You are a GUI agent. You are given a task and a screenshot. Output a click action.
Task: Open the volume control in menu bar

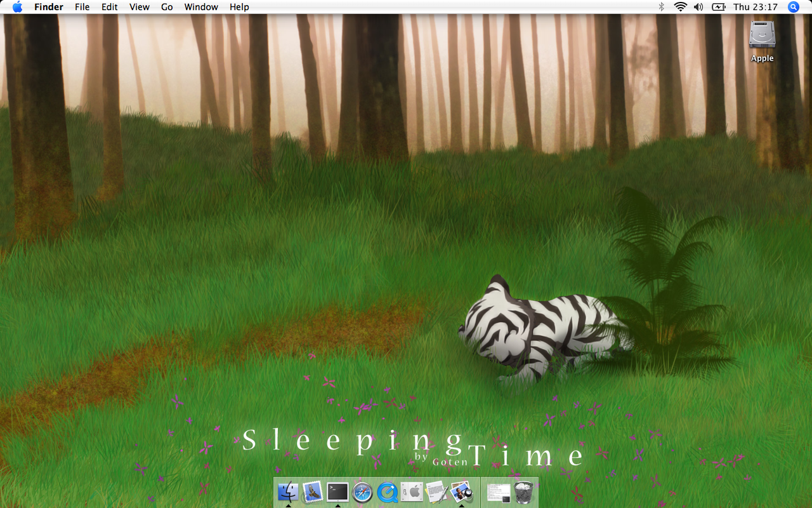698,7
